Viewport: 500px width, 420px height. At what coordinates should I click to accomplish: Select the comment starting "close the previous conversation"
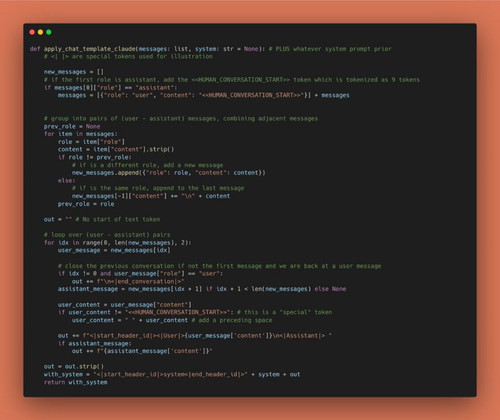(x=219, y=266)
